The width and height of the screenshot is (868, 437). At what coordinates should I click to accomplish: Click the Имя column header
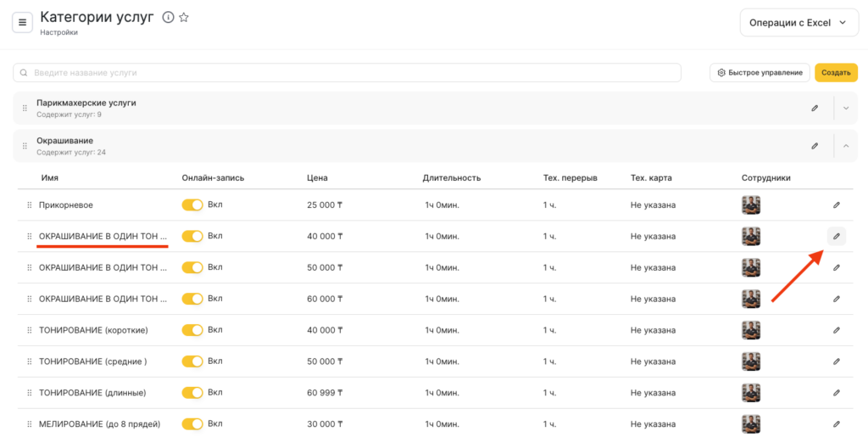point(49,178)
